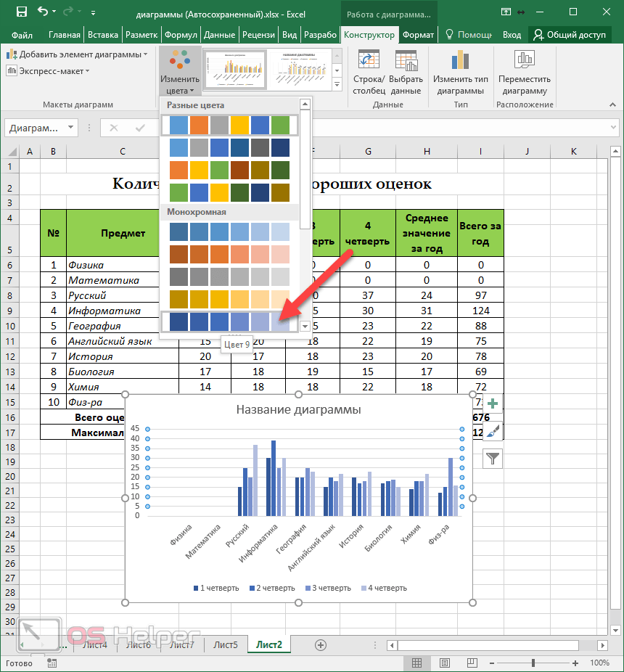Select the first colorful palette row

[x=229, y=125]
